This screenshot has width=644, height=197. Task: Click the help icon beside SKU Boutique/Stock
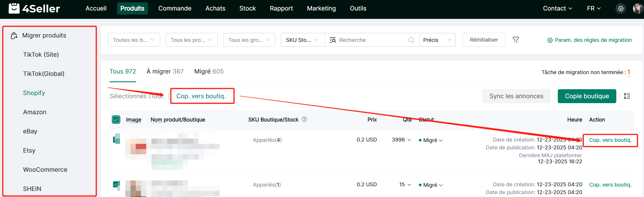point(304,119)
